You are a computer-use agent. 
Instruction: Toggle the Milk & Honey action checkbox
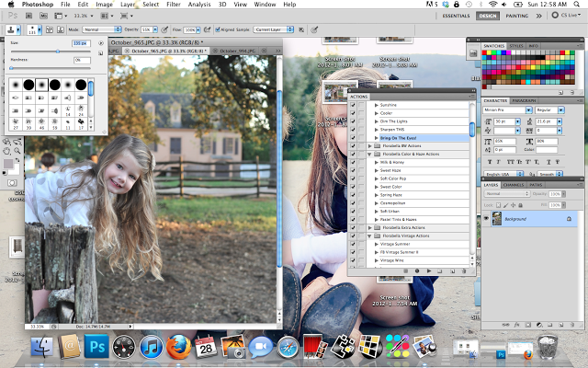click(353, 162)
